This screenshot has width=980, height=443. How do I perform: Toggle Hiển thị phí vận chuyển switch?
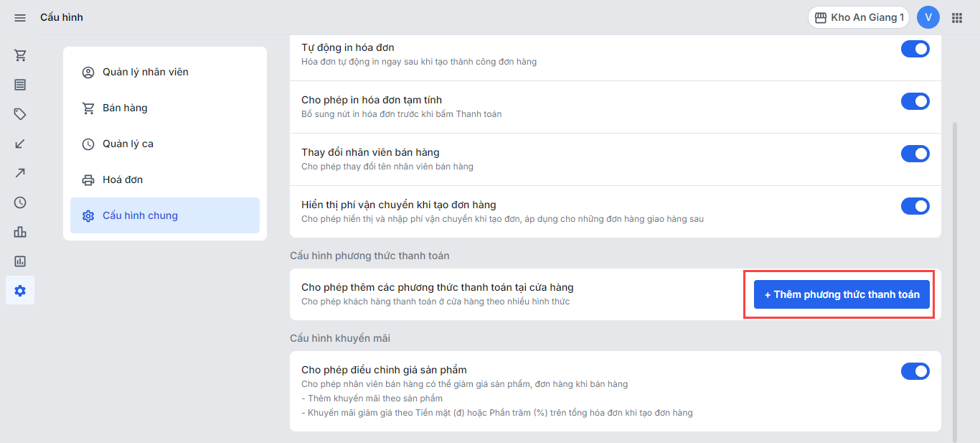(915, 206)
